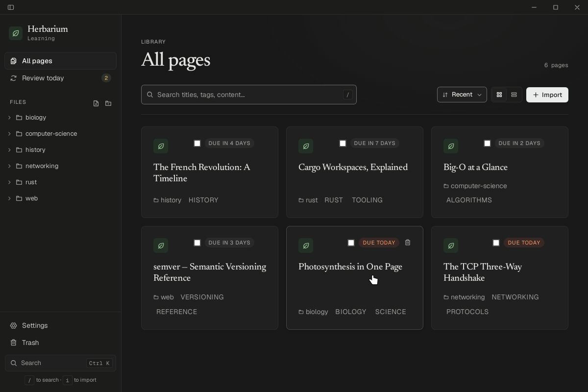The image size is (588, 392).
Task: Click the Herbarium leaf logo
Action: pyautogui.click(x=16, y=33)
